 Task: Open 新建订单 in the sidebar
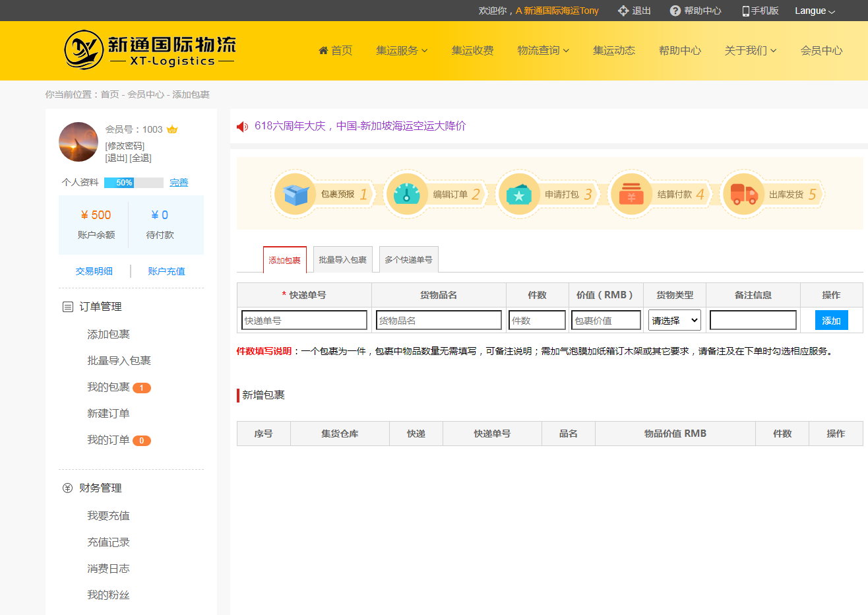pyautogui.click(x=108, y=414)
